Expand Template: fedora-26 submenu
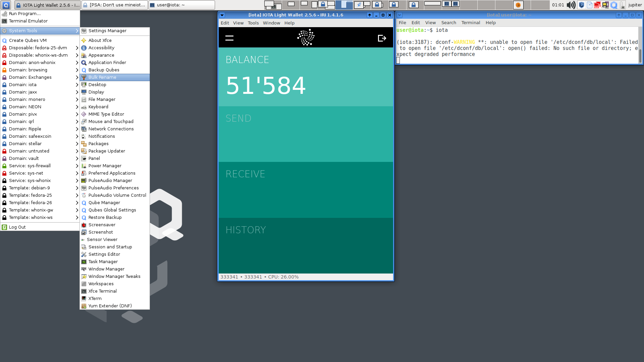644x362 pixels. [x=40, y=203]
